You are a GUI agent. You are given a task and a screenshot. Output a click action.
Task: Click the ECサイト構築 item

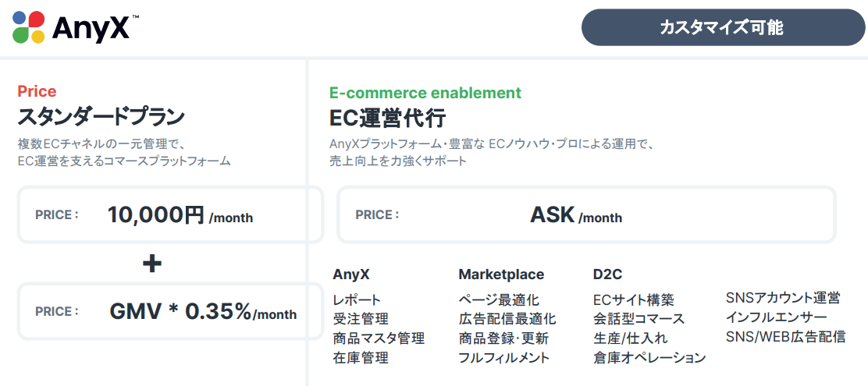(633, 299)
